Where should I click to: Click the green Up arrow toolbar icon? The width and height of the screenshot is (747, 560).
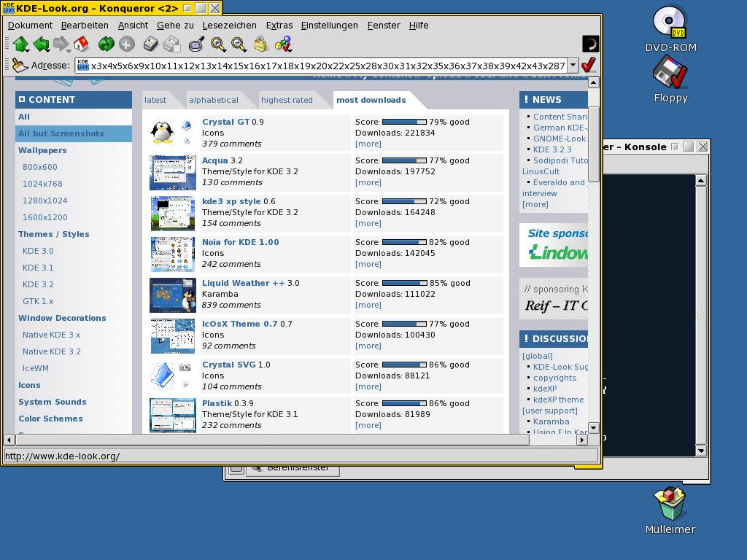coord(20,44)
